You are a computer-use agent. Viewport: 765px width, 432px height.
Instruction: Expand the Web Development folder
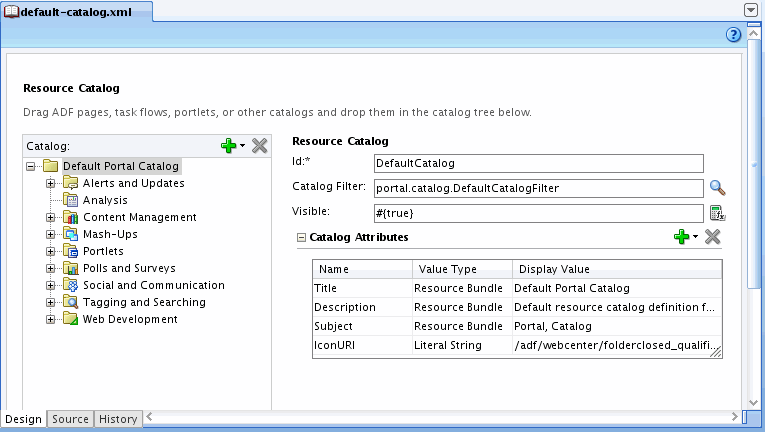(50, 320)
